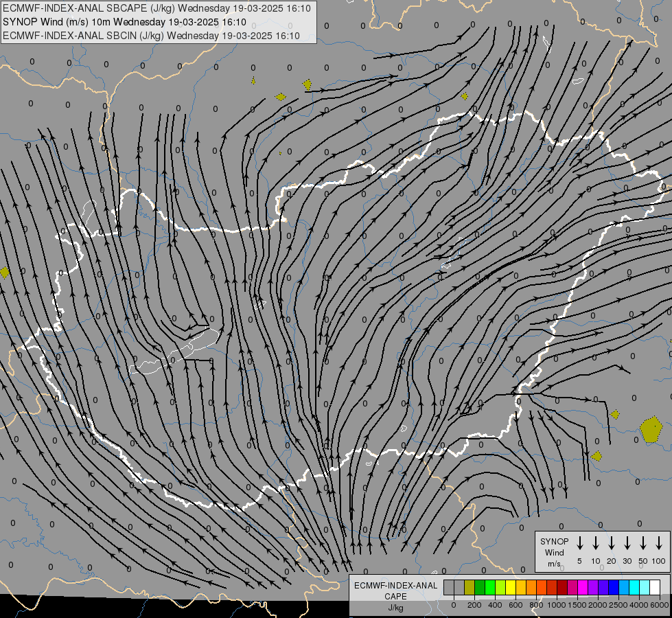672x618 pixels.
Task: Click the ECMWF-INDEX-ANAL legend label
Action: 395,586
